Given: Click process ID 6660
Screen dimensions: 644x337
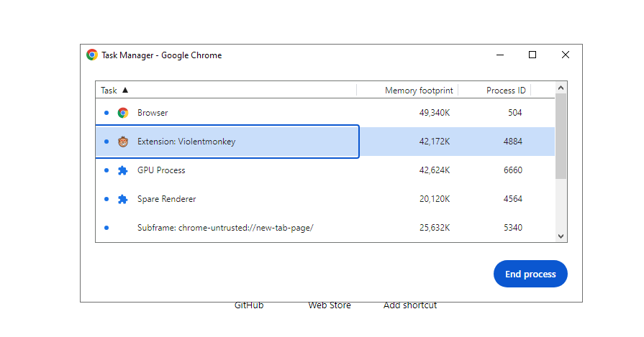Looking at the screenshot, I should click(x=513, y=170).
